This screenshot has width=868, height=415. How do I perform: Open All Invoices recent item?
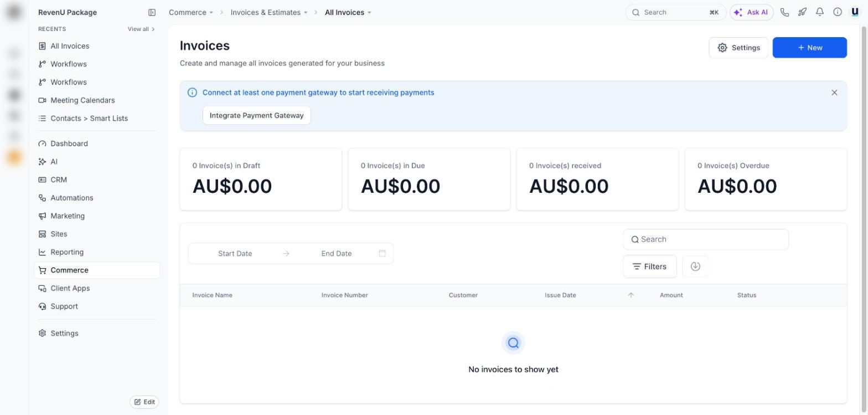pos(97,46)
